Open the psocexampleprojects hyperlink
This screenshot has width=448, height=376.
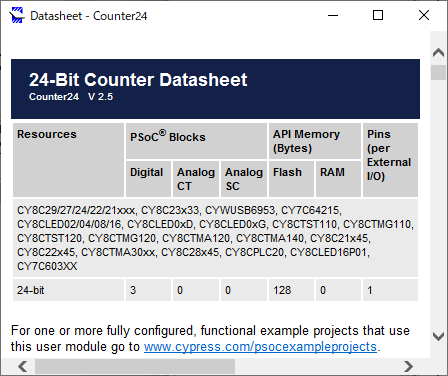pos(260,347)
